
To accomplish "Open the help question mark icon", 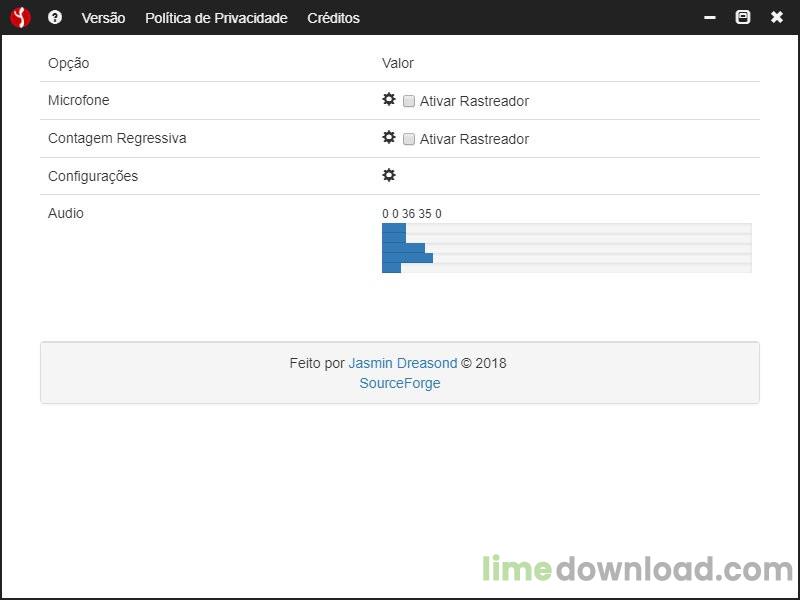I will [55, 17].
